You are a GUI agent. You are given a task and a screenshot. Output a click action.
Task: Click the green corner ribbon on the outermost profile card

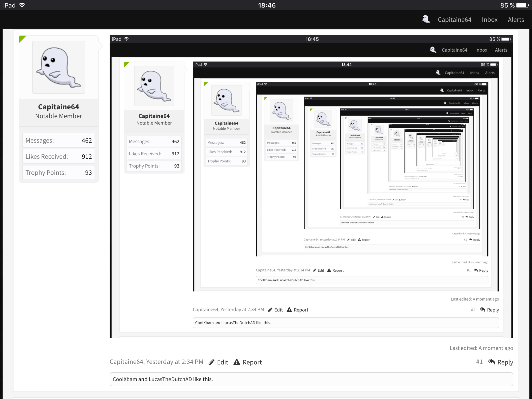pos(22,39)
